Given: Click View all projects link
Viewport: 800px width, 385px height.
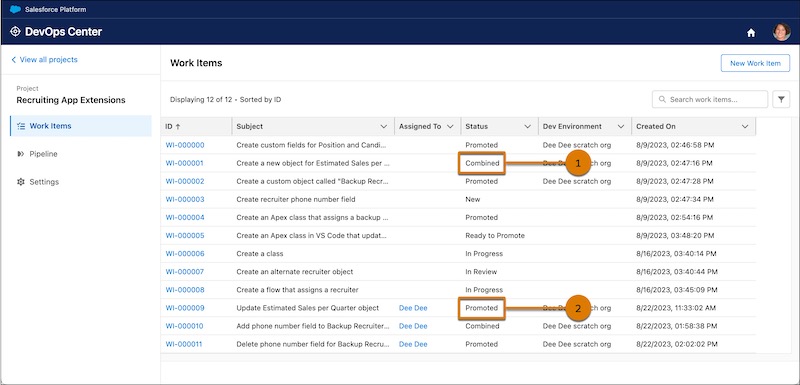Looking at the screenshot, I should click(48, 60).
